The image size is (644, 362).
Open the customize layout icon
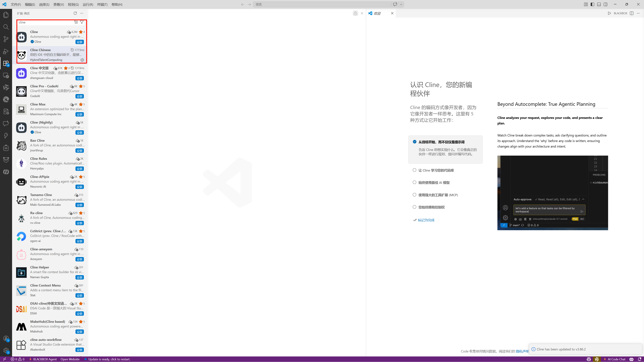[x=586, y=4]
